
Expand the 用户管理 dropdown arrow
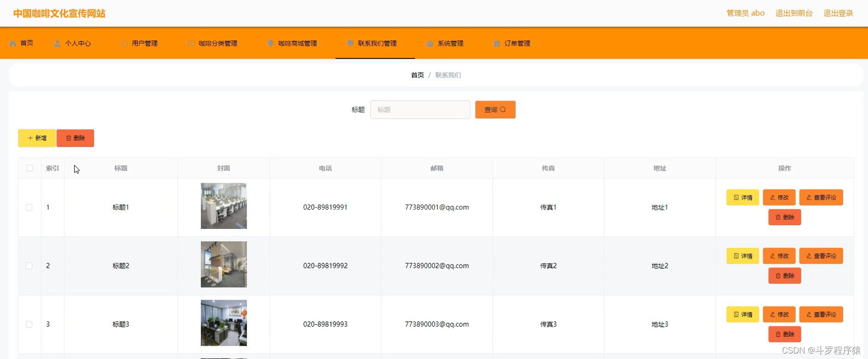tap(164, 43)
